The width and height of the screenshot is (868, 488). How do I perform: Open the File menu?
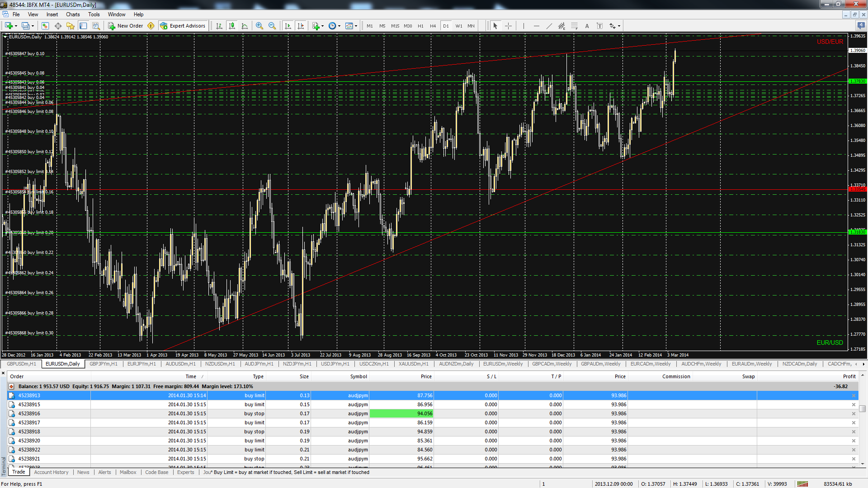coord(16,14)
